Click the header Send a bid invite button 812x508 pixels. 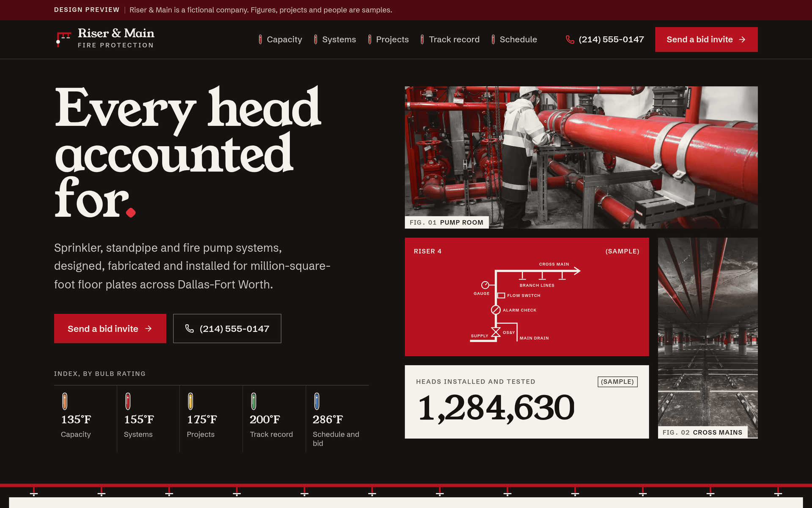[x=706, y=39]
